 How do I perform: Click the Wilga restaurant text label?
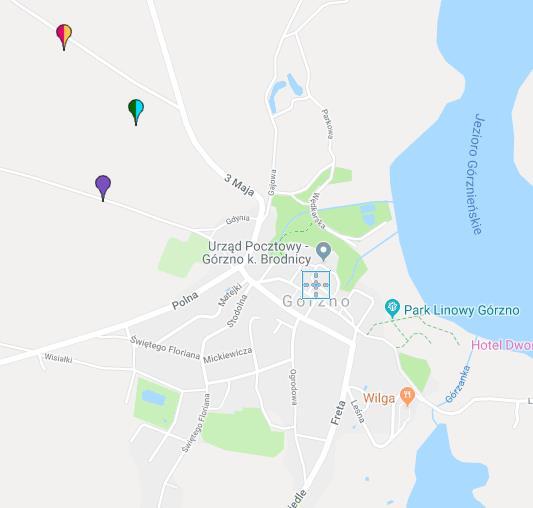379,398
